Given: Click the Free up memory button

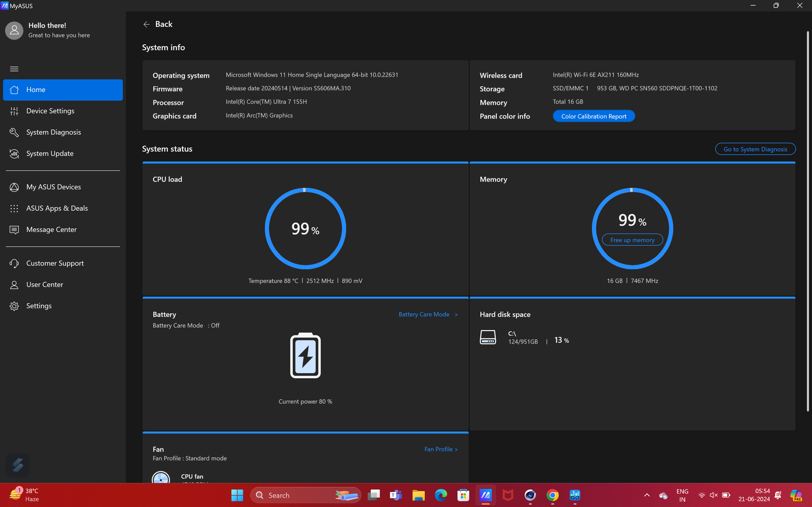Looking at the screenshot, I should click(x=632, y=240).
